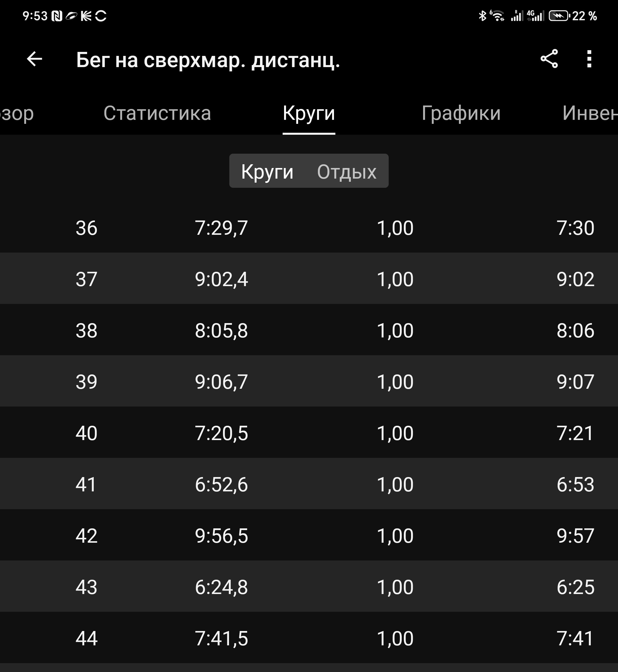Open the partially visible Инвентарь tab
Viewport: 618px width, 672px height.
(x=590, y=113)
